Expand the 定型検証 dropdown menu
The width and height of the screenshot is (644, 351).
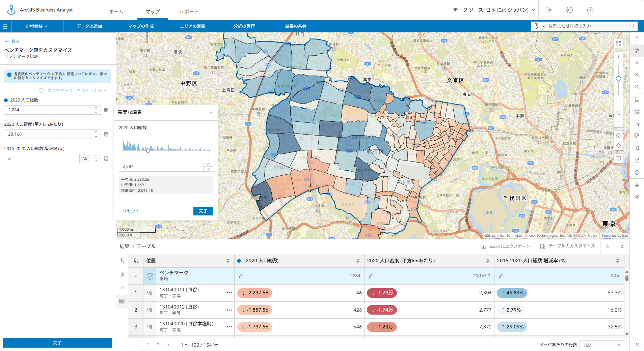tap(37, 26)
